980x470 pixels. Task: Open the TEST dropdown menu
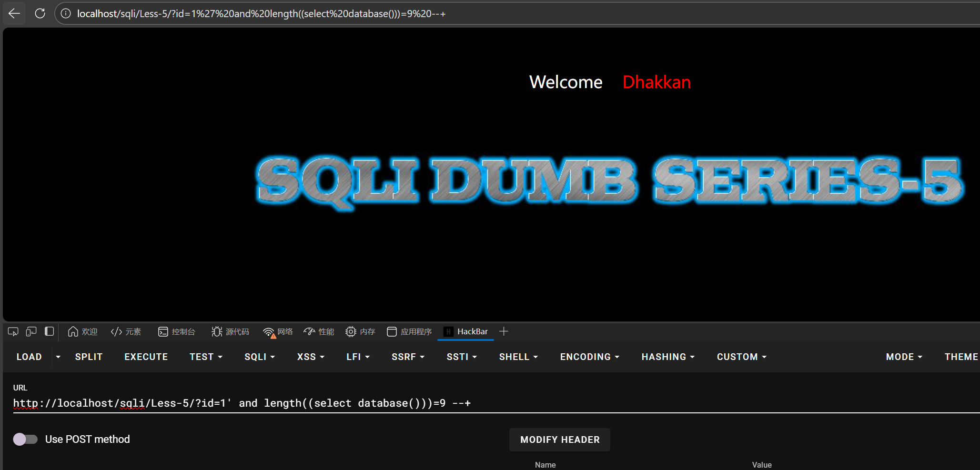tap(206, 357)
